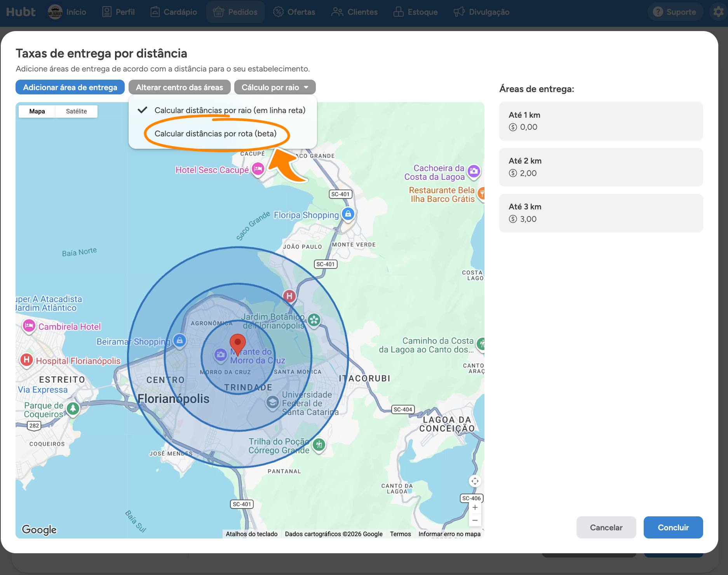Open the Até 2 km delivery area
Viewport: 728px width, 575px height.
coord(601,167)
